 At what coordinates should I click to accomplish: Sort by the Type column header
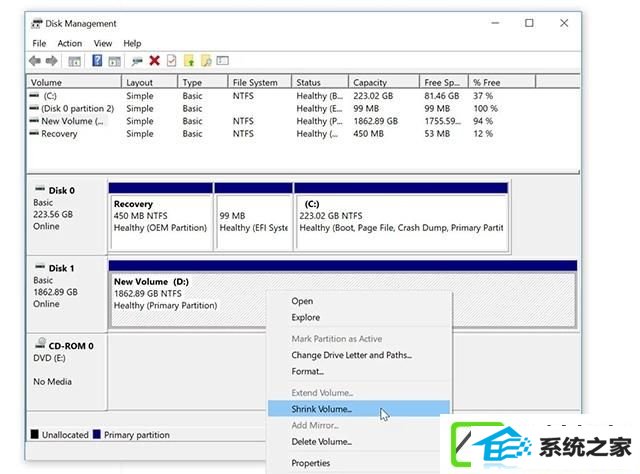pos(203,82)
